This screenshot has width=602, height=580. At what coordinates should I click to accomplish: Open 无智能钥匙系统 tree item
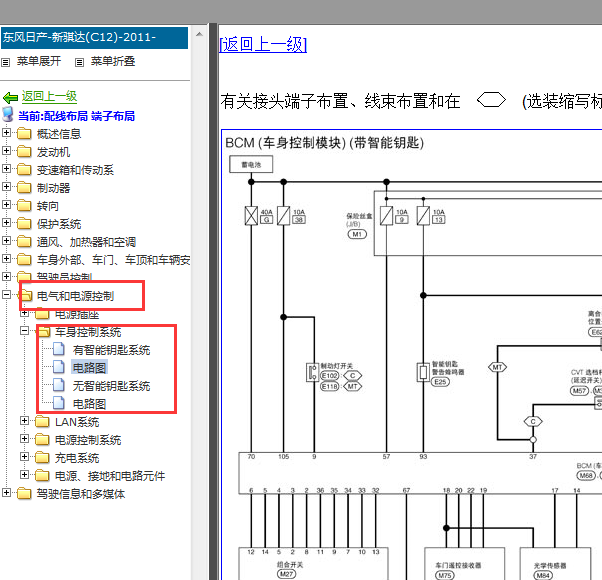[111, 386]
